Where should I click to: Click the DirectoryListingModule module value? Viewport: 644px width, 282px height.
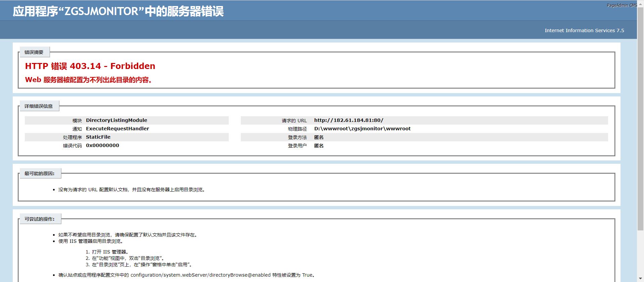[116, 120]
